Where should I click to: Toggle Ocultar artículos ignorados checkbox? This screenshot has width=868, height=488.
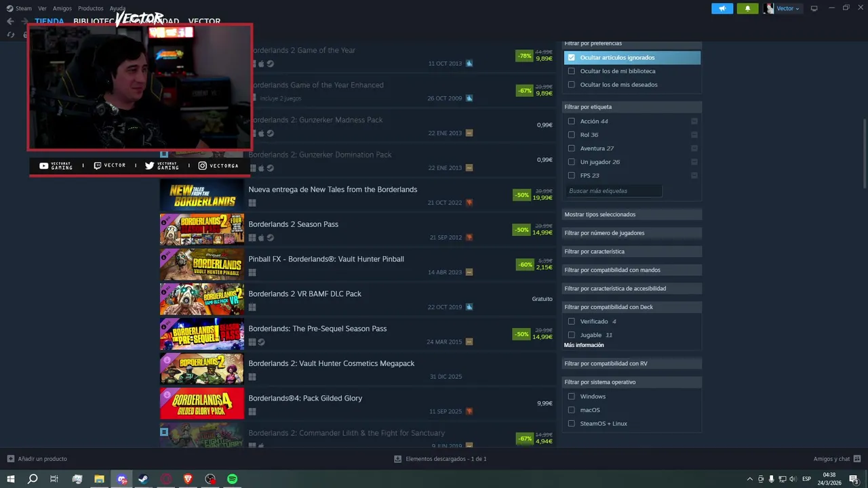coord(571,58)
